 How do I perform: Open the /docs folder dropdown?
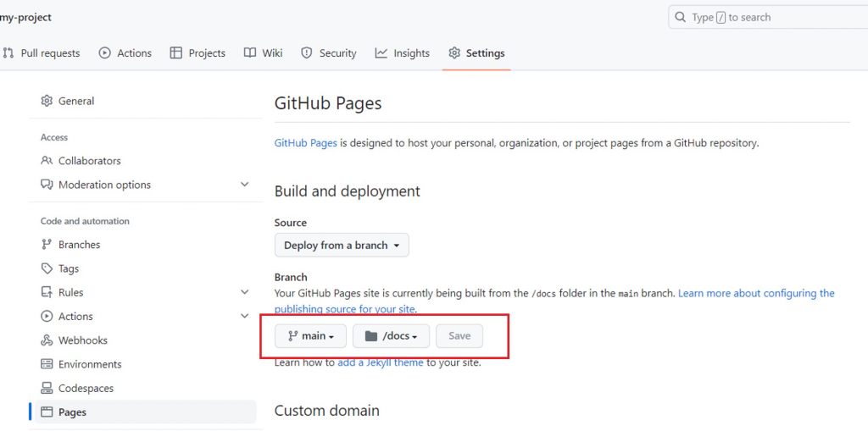click(x=391, y=336)
